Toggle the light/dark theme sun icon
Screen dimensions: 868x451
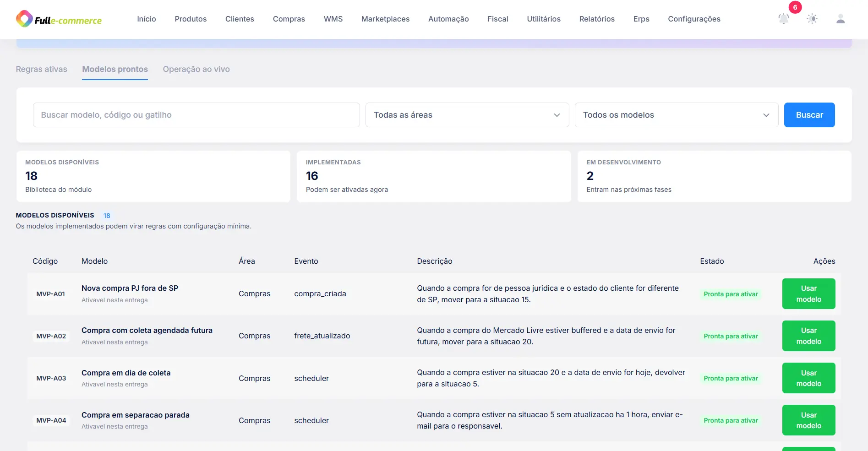[x=812, y=19]
